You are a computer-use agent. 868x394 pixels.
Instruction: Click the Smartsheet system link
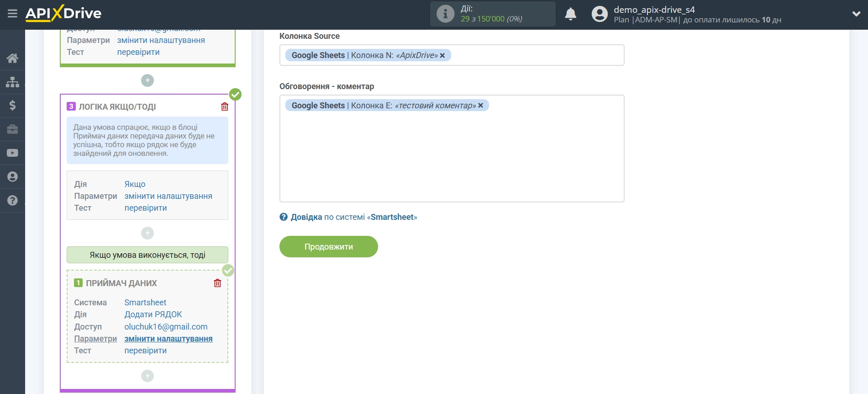click(x=145, y=303)
